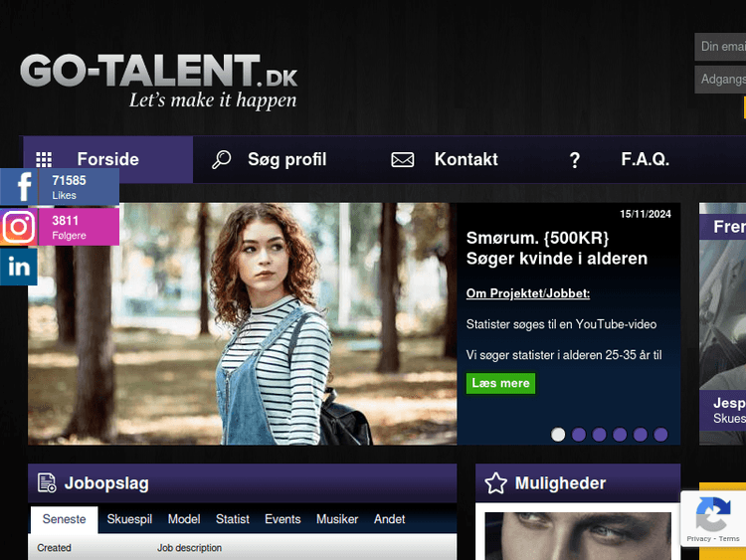This screenshot has height=560, width=746.
Task: Click the green Læs mere button
Action: (500, 383)
